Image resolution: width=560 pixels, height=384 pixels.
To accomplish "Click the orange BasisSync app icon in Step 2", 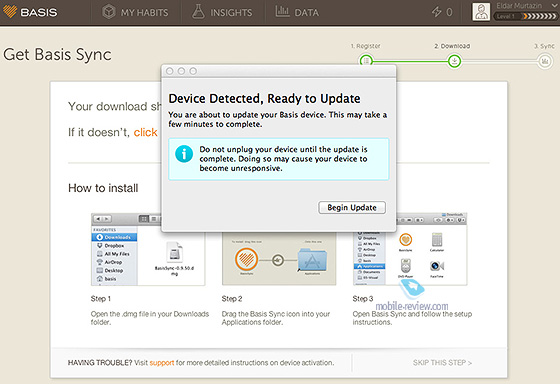I will point(246,259).
